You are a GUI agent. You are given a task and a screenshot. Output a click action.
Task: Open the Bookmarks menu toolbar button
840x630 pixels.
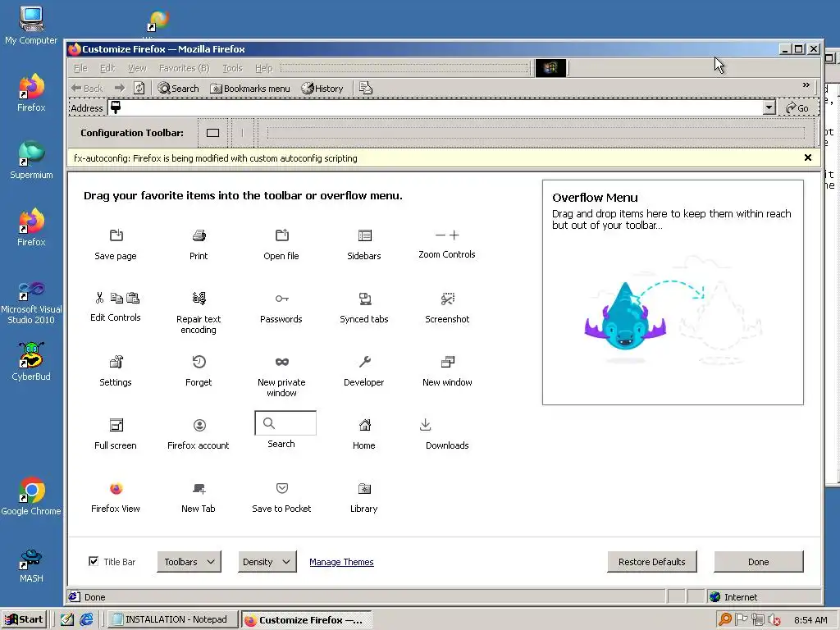(250, 89)
